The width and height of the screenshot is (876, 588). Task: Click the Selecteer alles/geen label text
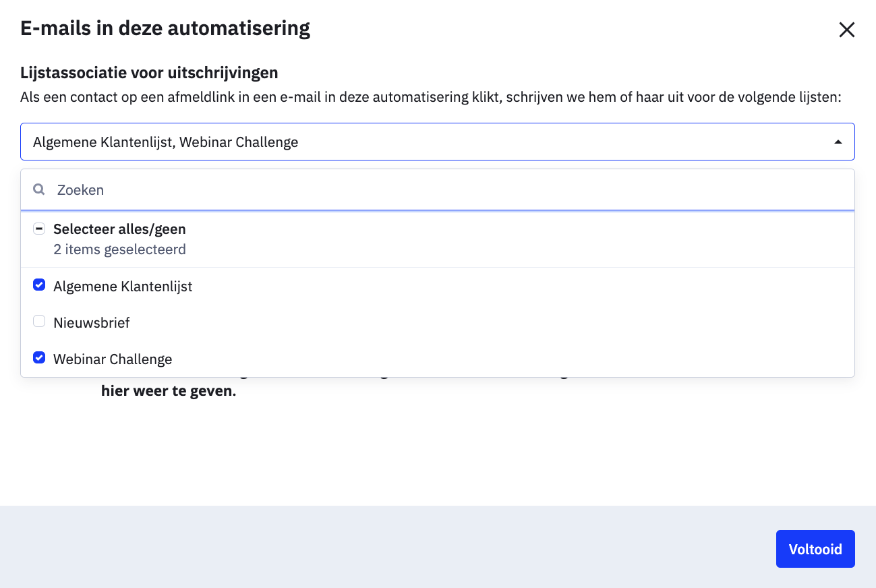tap(119, 229)
